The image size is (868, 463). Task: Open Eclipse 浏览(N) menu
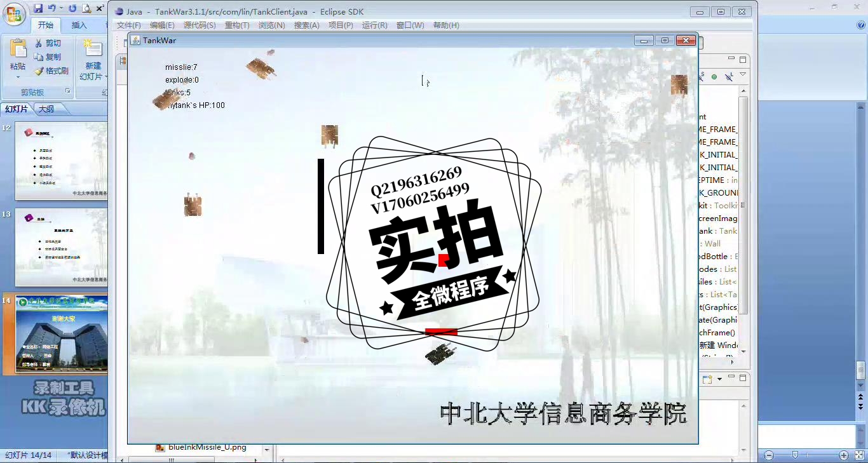(271, 25)
